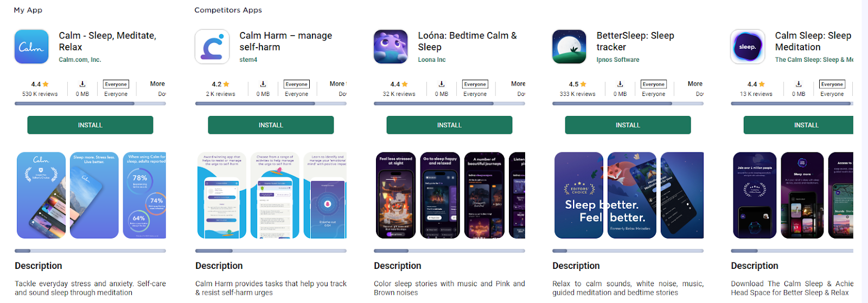Click Loona Inc developer name

coord(432,60)
